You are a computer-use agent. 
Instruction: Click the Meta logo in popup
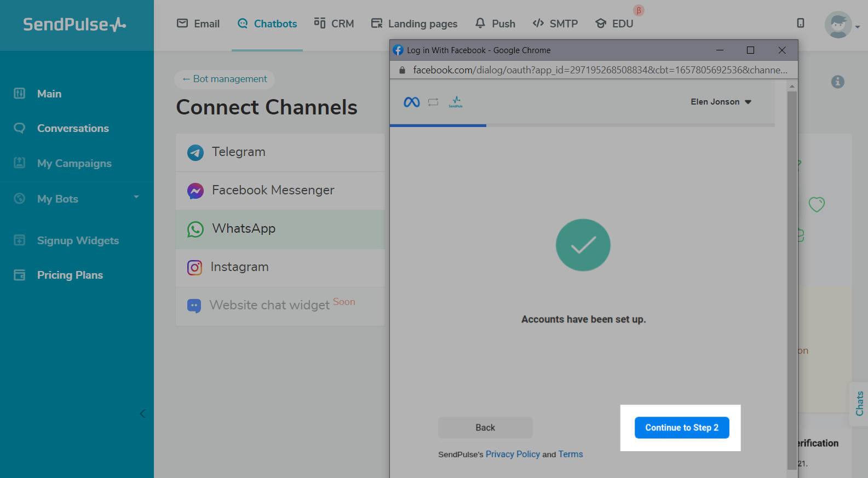[x=411, y=102]
